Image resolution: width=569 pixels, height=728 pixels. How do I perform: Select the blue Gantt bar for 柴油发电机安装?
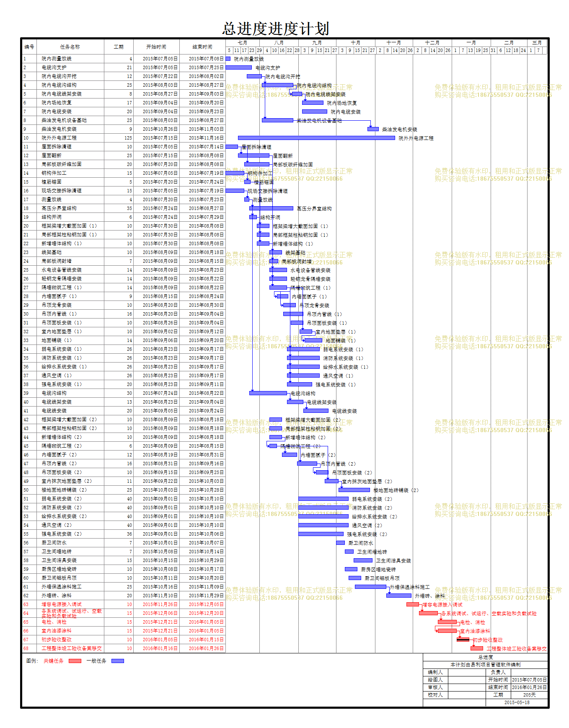point(373,129)
